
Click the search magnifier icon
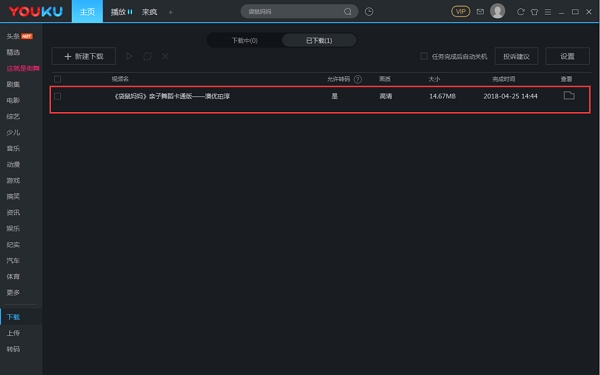click(347, 12)
